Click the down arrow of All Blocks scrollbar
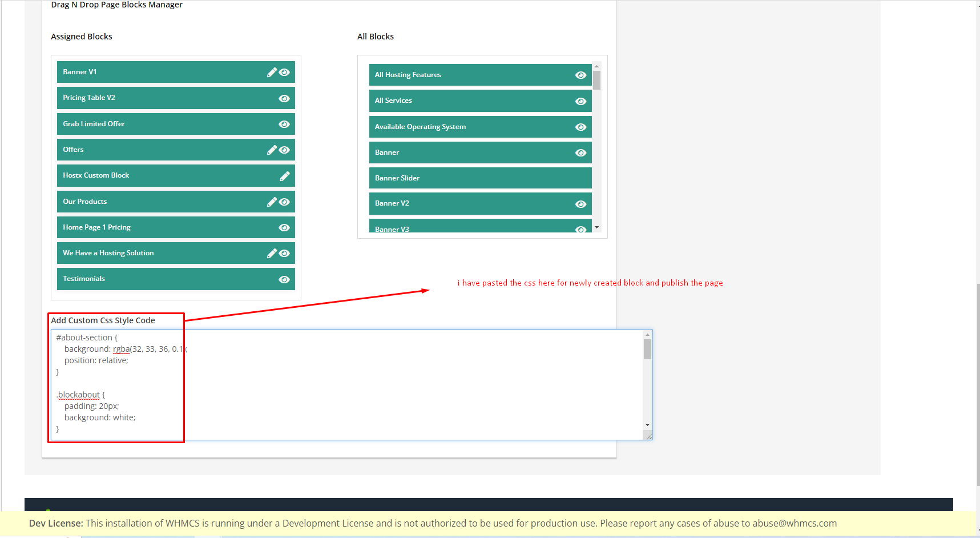980x538 pixels. [596, 227]
